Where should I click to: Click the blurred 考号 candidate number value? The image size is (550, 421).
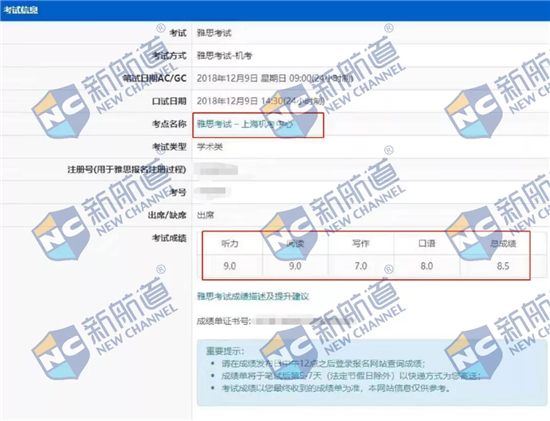[213, 191]
